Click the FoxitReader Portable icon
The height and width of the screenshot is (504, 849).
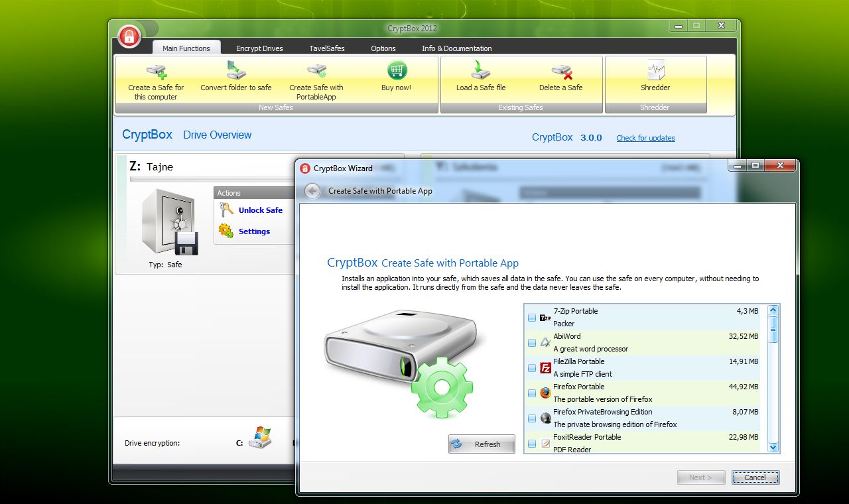tap(545, 444)
